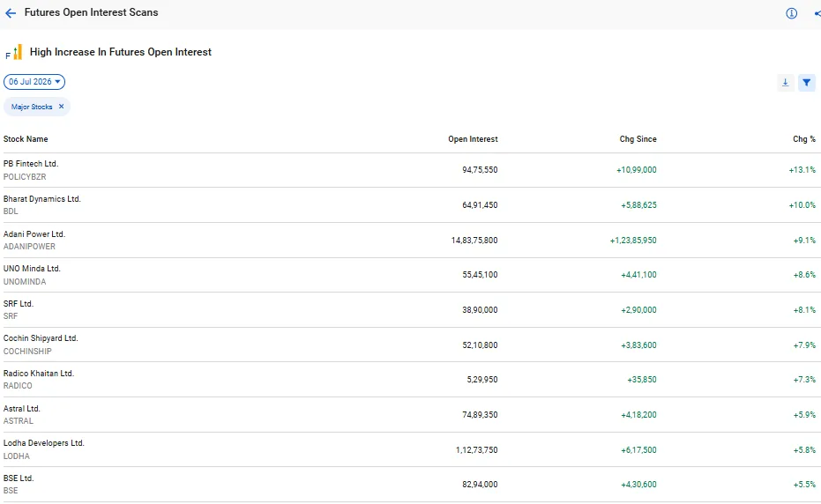Viewport: 821px width, 504px height.
Task: Remove the Major Stocks filter chip
Action: click(61, 107)
